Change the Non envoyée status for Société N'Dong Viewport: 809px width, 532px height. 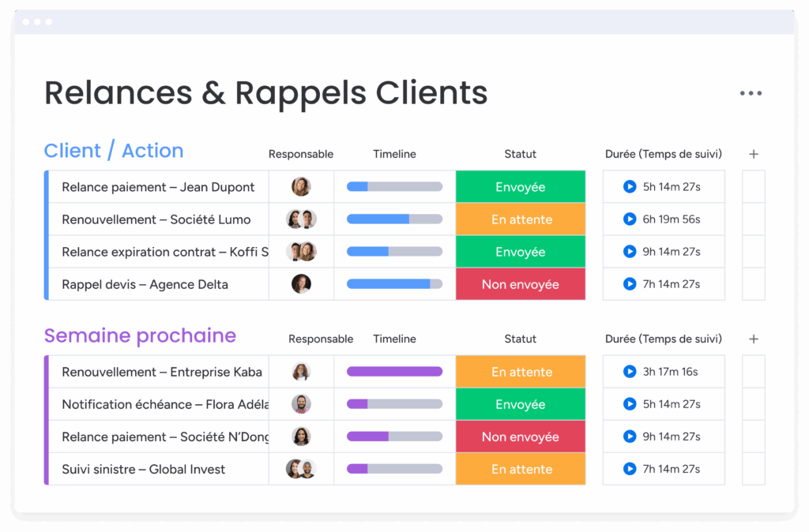click(520, 436)
